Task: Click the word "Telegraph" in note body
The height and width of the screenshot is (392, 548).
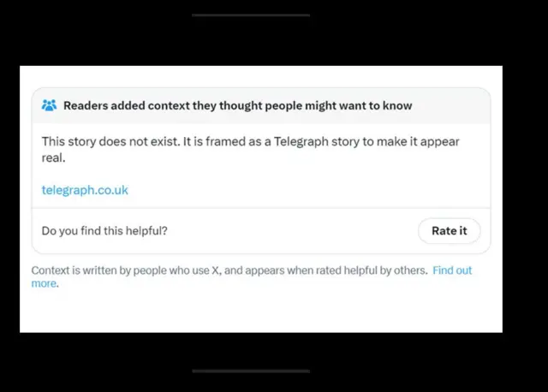Action: click(x=303, y=141)
